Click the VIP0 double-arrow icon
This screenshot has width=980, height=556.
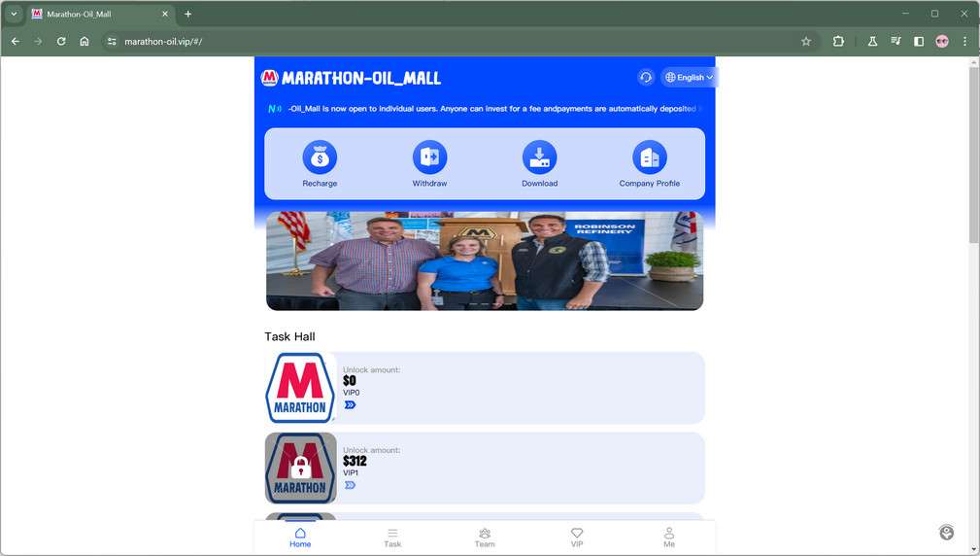tap(350, 404)
